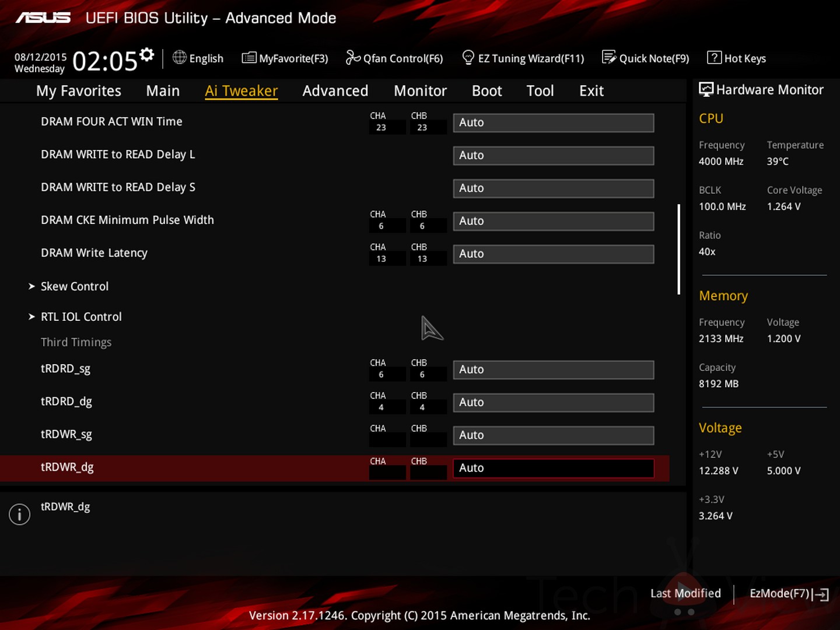Open the Monitor tab
Screen dimensions: 840x630
click(x=420, y=91)
